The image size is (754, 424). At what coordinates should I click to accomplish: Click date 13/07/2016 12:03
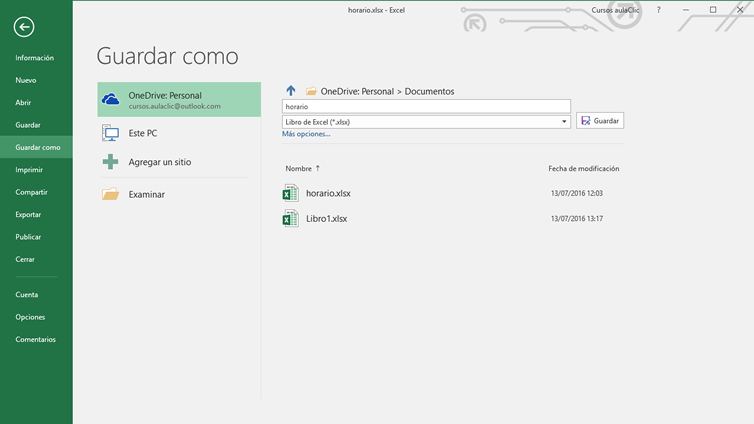[577, 193]
